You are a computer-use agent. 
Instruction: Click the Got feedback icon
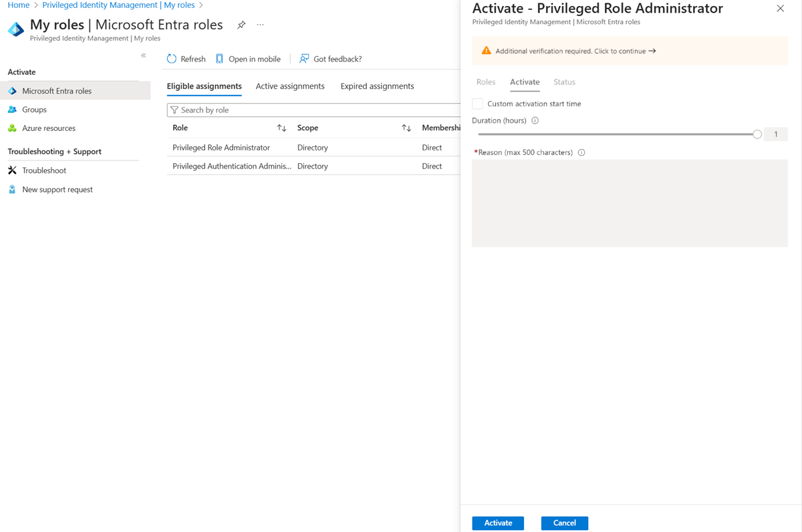[304, 59]
